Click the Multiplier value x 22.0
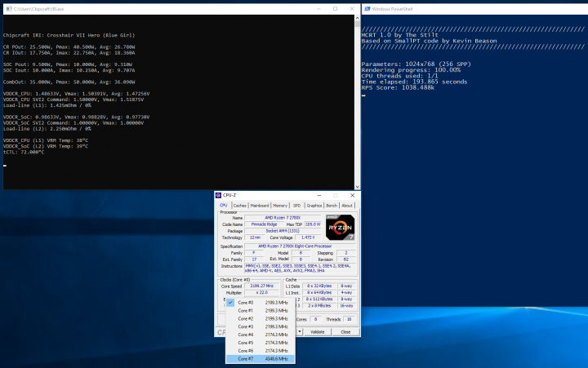Viewport: 588px width, 368px height. 262,292
